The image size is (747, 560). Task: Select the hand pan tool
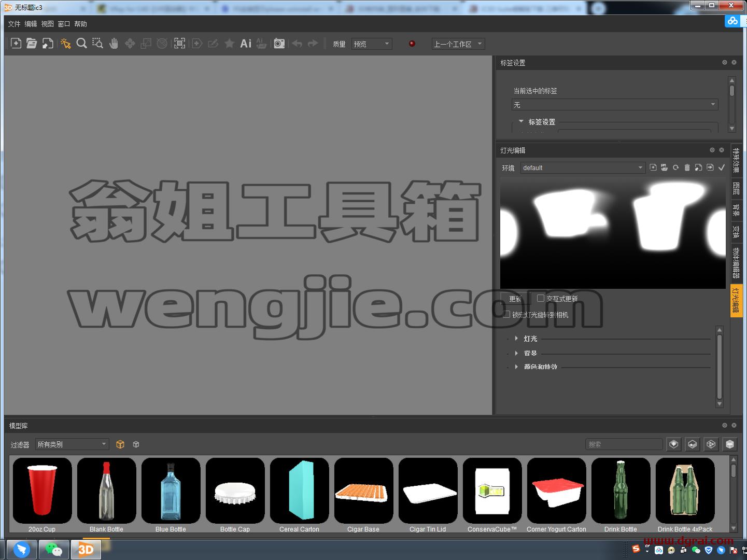[114, 44]
